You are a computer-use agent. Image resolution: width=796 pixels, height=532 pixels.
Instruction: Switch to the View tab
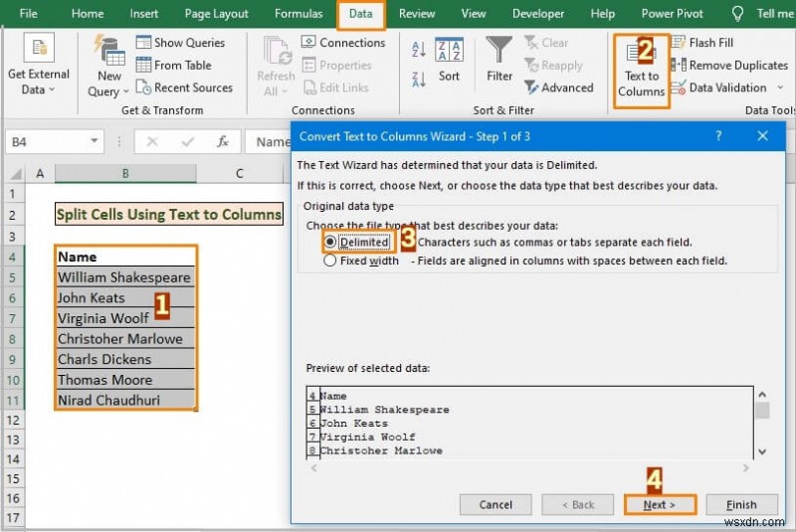[x=474, y=14]
